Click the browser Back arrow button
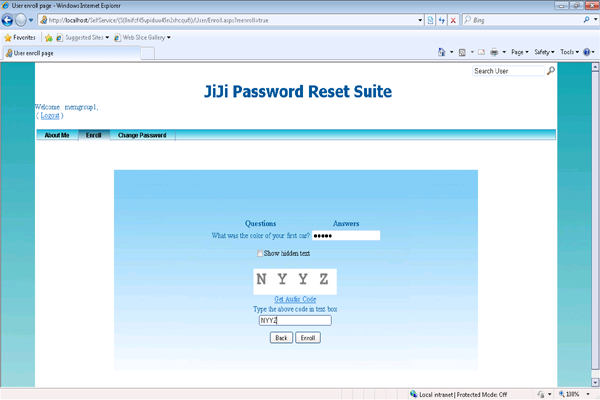600x400 pixels. pos(7,20)
